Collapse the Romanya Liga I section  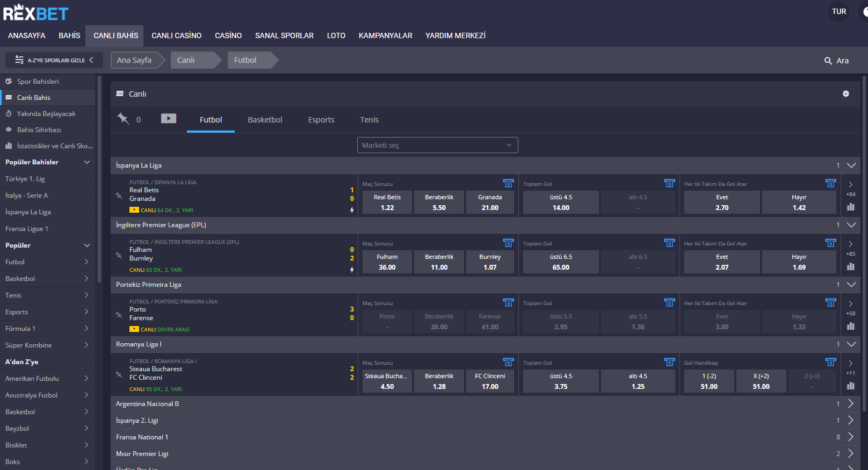(x=851, y=344)
